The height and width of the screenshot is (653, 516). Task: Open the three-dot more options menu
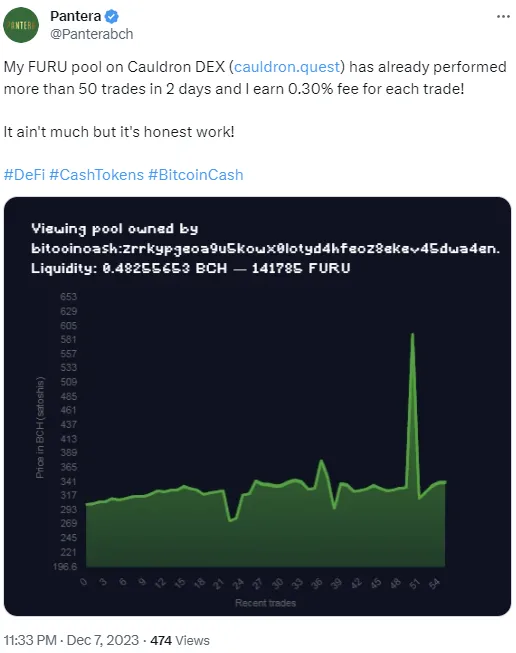tap(503, 17)
